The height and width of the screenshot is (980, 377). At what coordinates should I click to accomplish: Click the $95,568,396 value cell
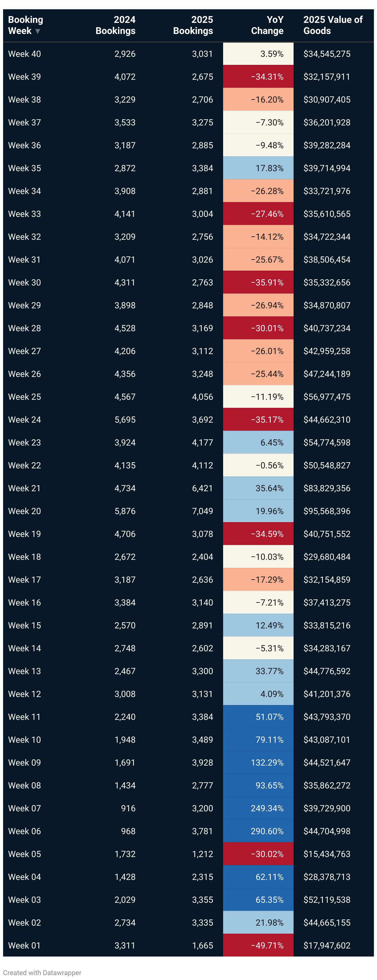coord(326,511)
